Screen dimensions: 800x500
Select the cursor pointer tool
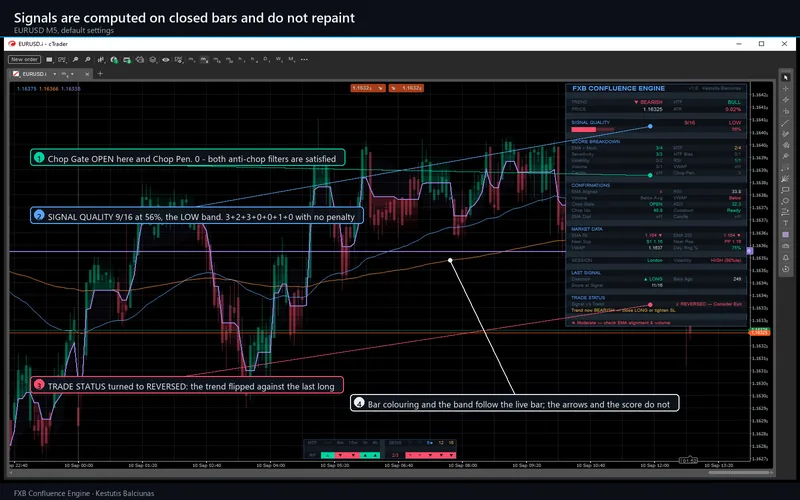[x=786, y=77]
